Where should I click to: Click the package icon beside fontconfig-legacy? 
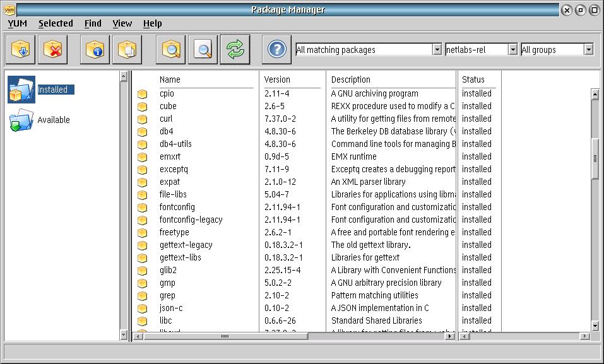143,220
